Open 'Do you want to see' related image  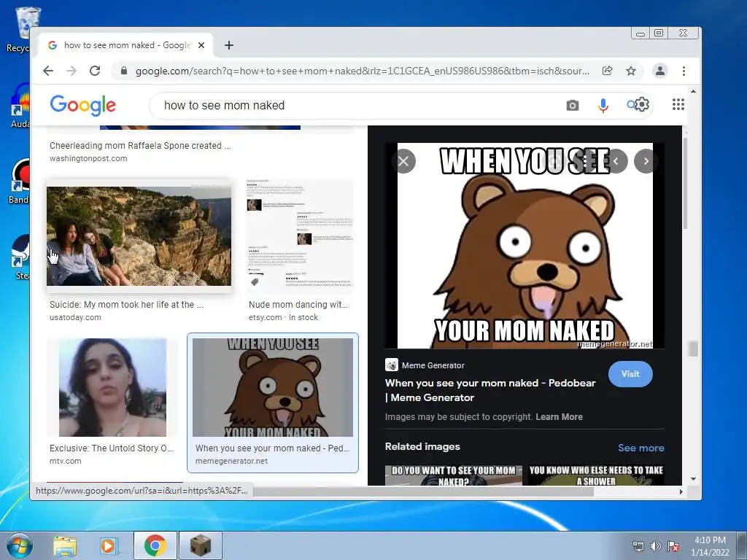click(453, 475)
